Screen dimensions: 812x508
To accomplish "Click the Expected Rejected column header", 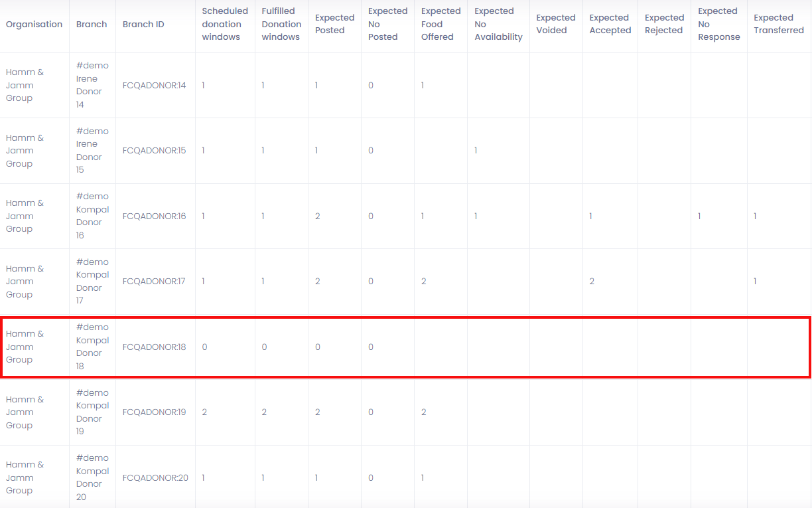I will (x=664, y=25).
